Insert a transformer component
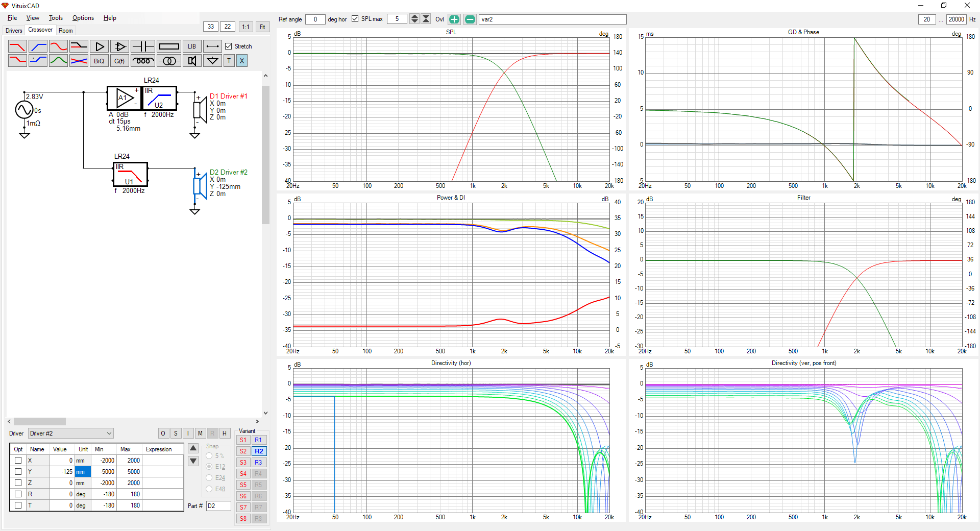 coord(169,61)
